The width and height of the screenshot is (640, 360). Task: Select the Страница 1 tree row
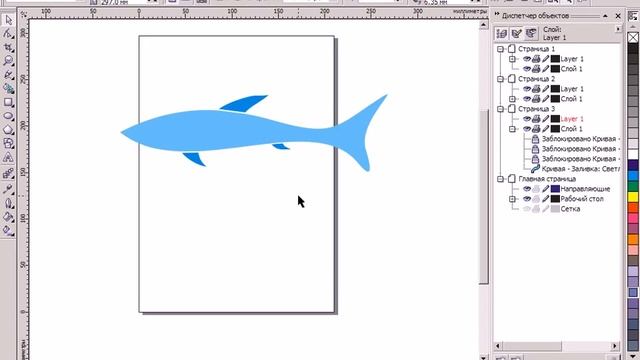coord(536,49)
